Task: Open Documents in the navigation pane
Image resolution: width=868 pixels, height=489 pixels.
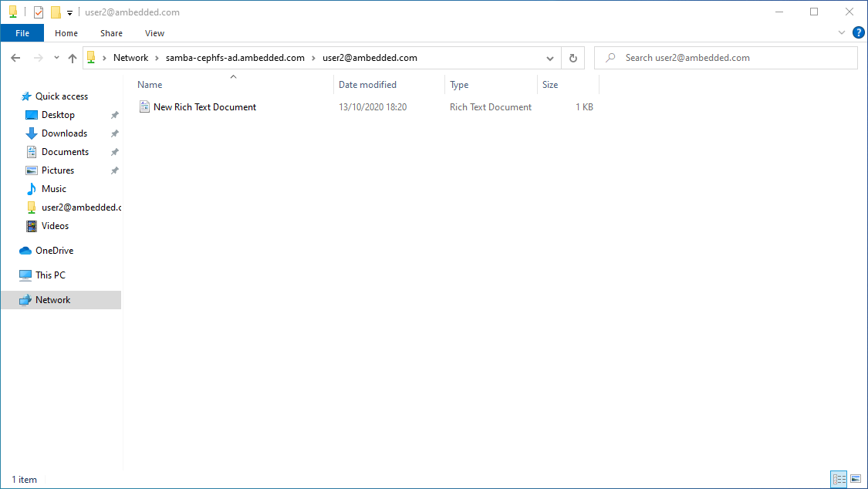Action: (65, 152)
